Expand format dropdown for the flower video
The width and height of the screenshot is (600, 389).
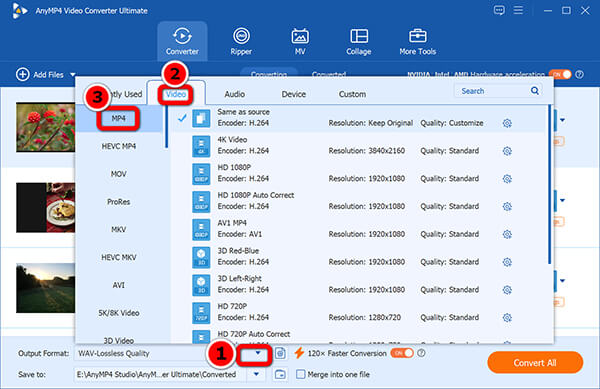tap(562, 120)
